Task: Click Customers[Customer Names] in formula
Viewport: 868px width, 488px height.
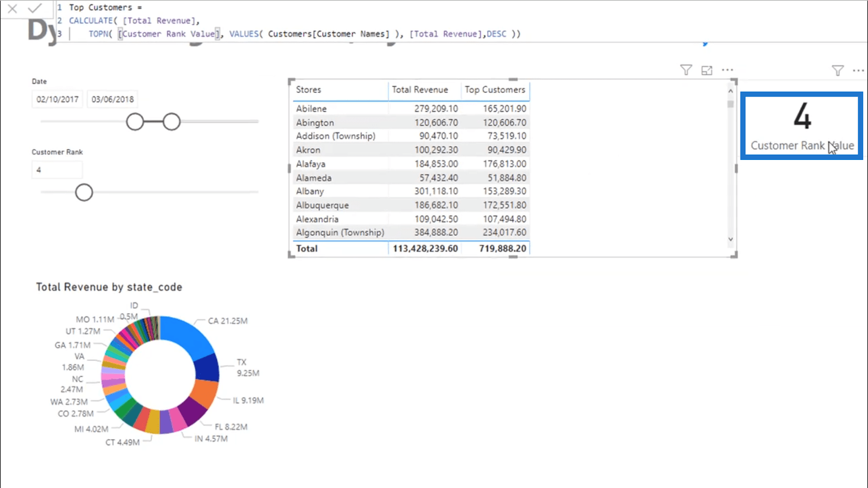Action: (x=328, y=34)
